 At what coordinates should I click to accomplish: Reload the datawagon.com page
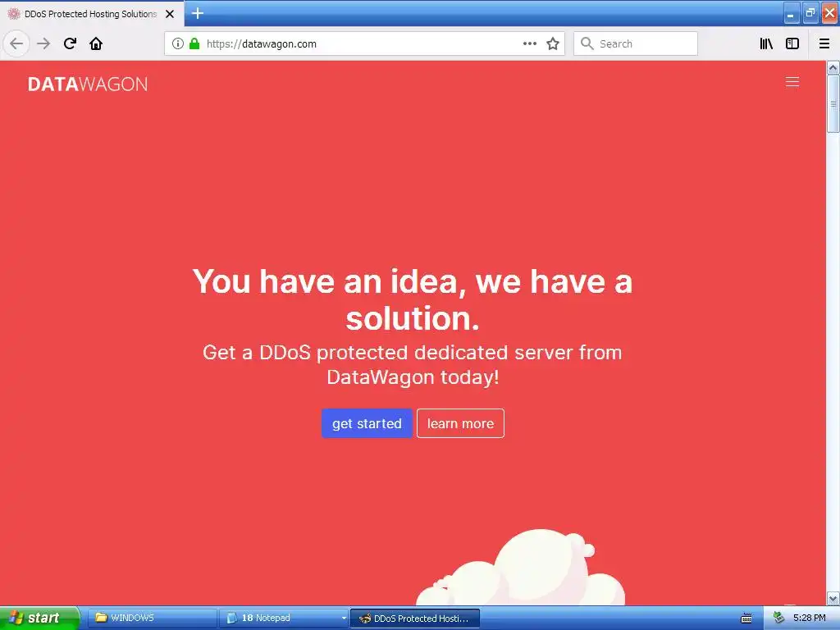[x=70, y=43]
